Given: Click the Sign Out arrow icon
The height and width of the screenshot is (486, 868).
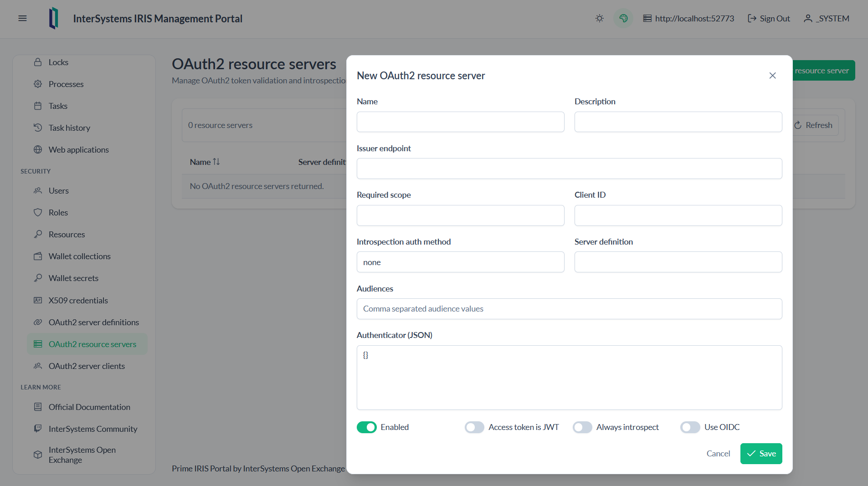Looking at the screenshot, I should [752, 18].
